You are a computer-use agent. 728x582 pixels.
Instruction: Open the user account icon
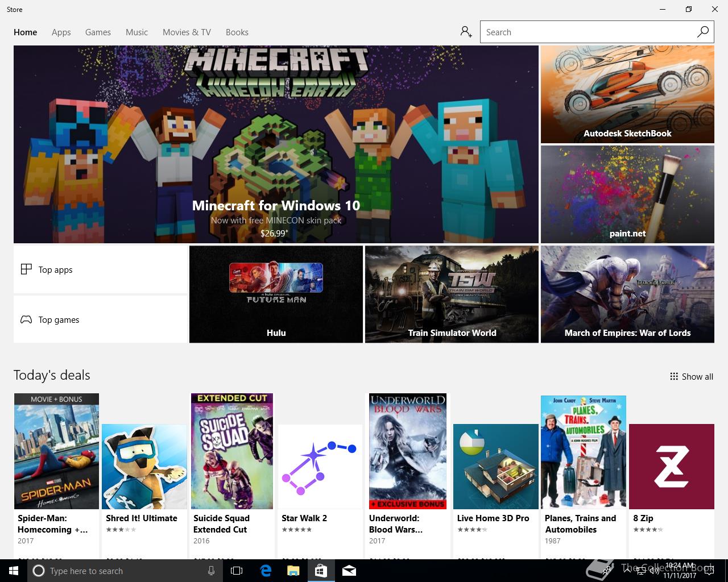tap(466, 32)
